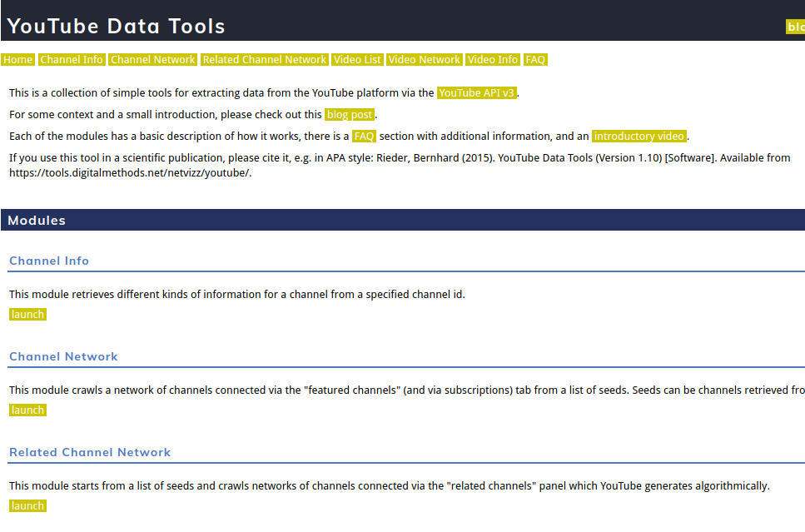Screen dimensions: 805x532
Task: Open FAQ in the navigation bar
Action: 535,60
